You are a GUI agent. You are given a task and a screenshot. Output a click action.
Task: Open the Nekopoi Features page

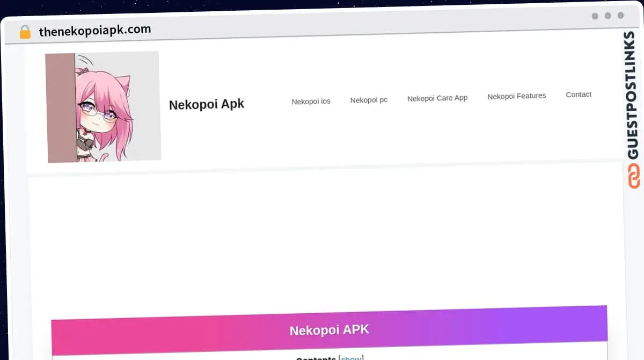pos(516,96)
